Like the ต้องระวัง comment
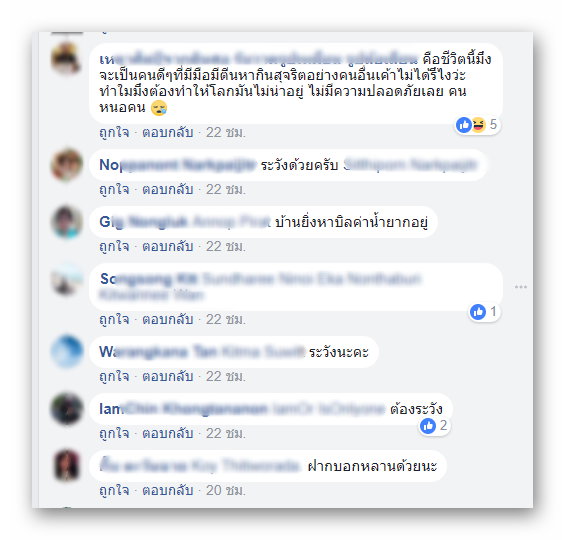Viewport: 565px width, 540px height. pyautogui.click(x=114, y=433)
